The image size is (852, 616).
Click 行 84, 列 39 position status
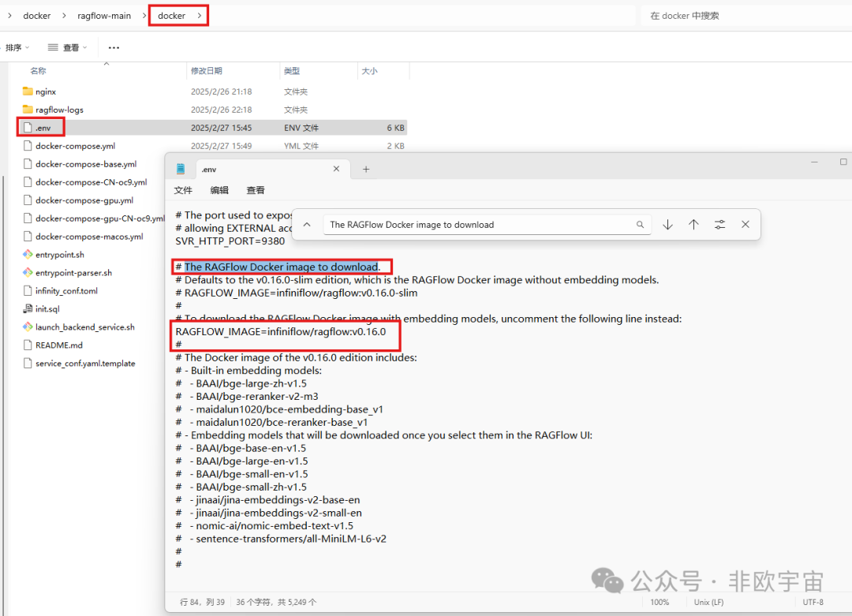point(202,602)
